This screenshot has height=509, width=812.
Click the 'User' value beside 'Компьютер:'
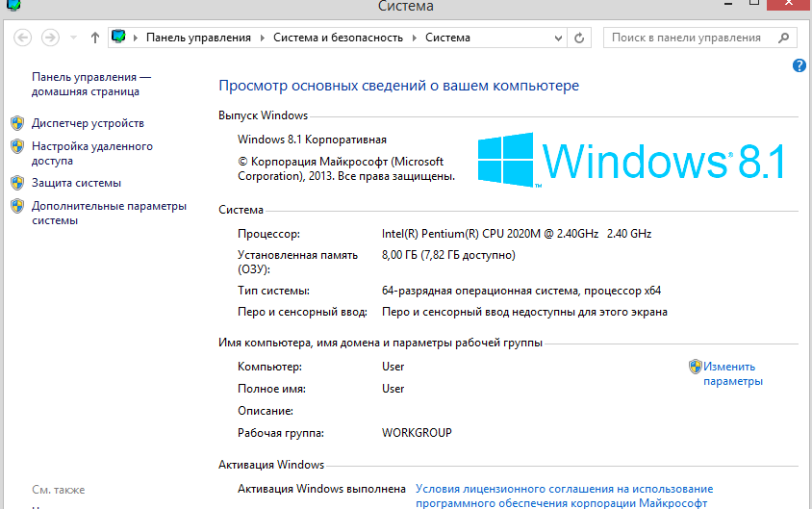(393, 367)
